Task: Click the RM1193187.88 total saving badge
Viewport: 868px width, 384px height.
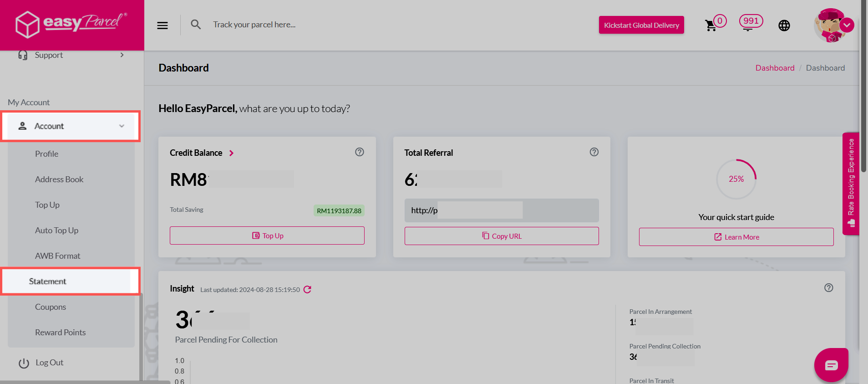Action: [x=339, y=211]
